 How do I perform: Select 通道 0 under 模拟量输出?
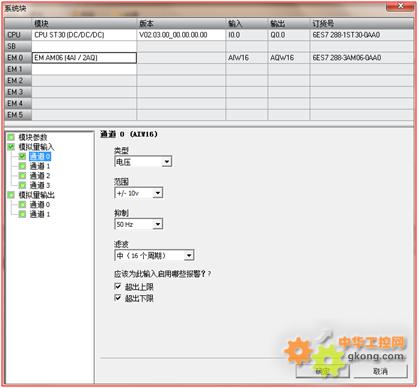40,204
